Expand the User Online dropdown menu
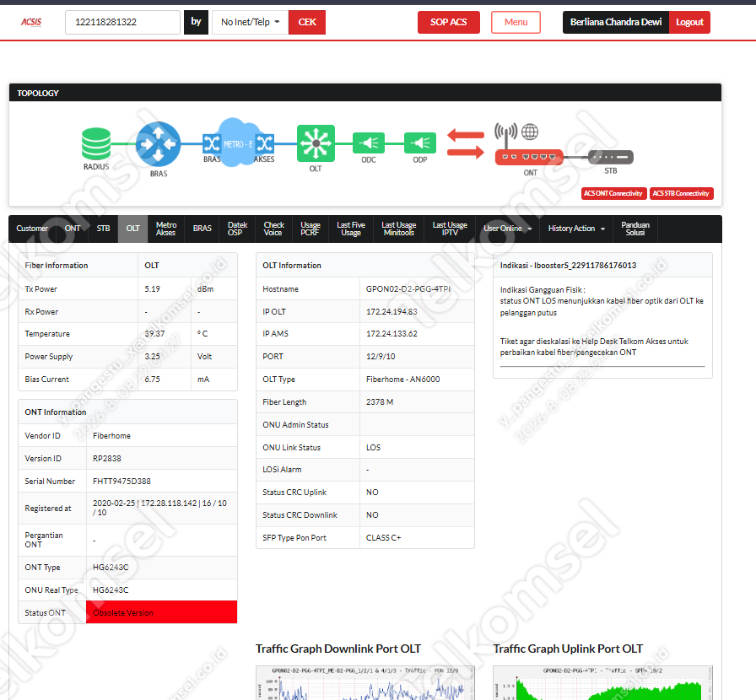Image resolution: width=756 pixels, height=700 pixels. 508,229
